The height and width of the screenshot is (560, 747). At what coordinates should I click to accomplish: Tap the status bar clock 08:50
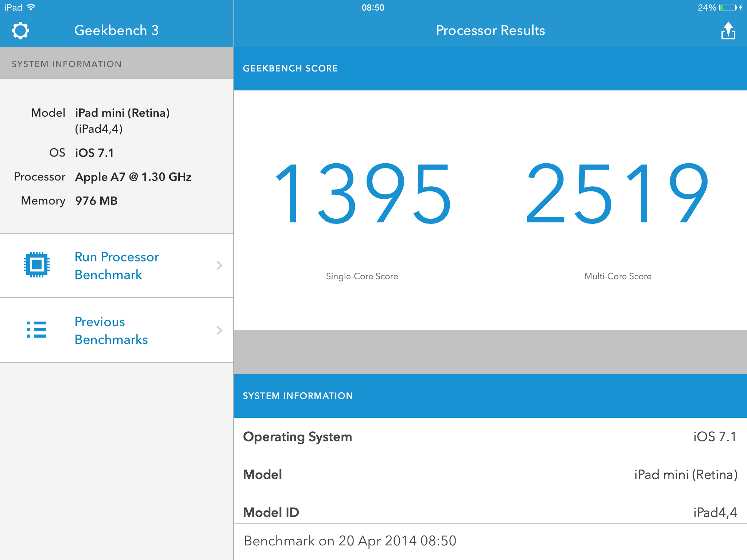[x=373, y=8]
